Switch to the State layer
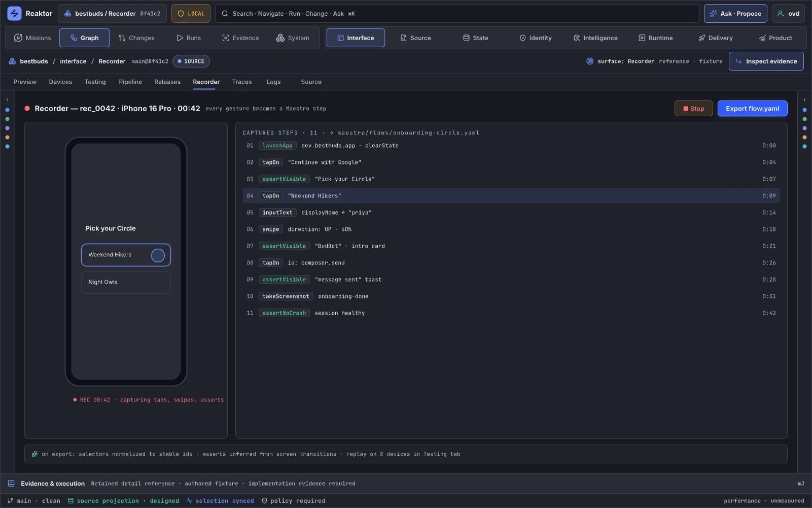Viewport: 812px width, 508px height. [475, 38]
